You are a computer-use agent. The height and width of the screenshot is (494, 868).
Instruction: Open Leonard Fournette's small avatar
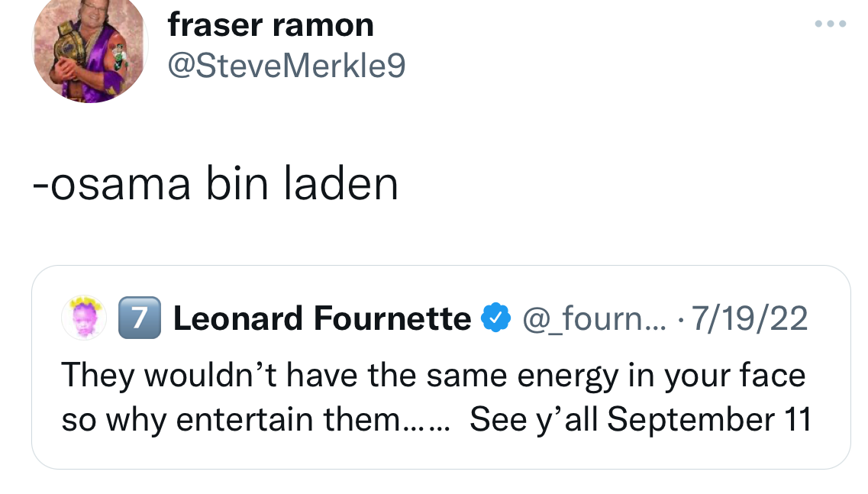point(86,318)
